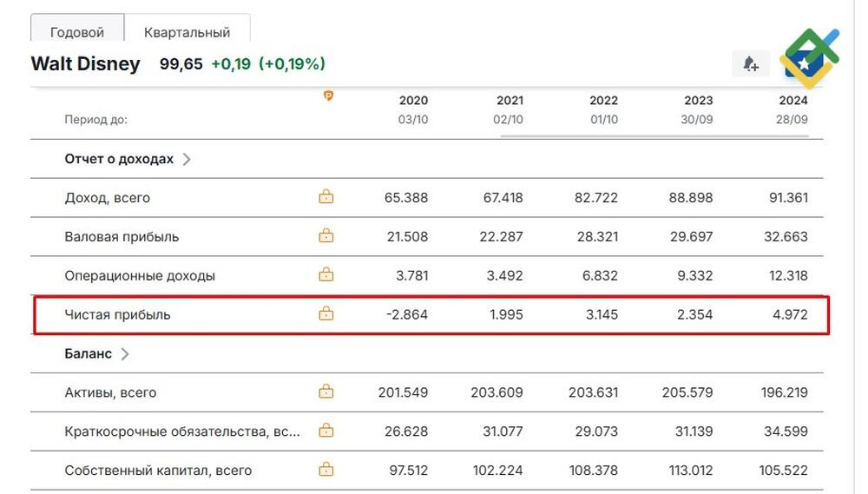The width and height of the screenshot is (868, 494).
Task: Click the 3.145 net profit value
Action: click(x=602, y=314)
